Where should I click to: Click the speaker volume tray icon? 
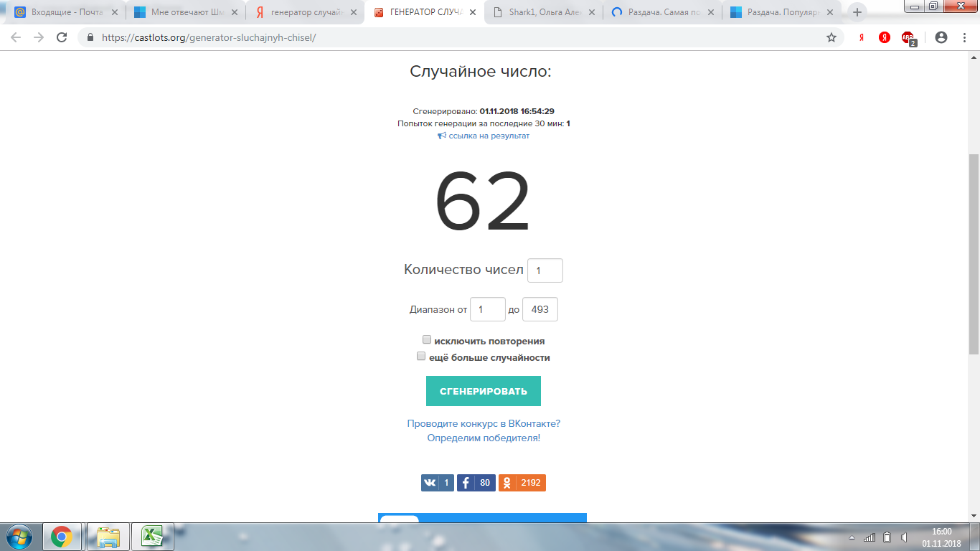[904, 537]
